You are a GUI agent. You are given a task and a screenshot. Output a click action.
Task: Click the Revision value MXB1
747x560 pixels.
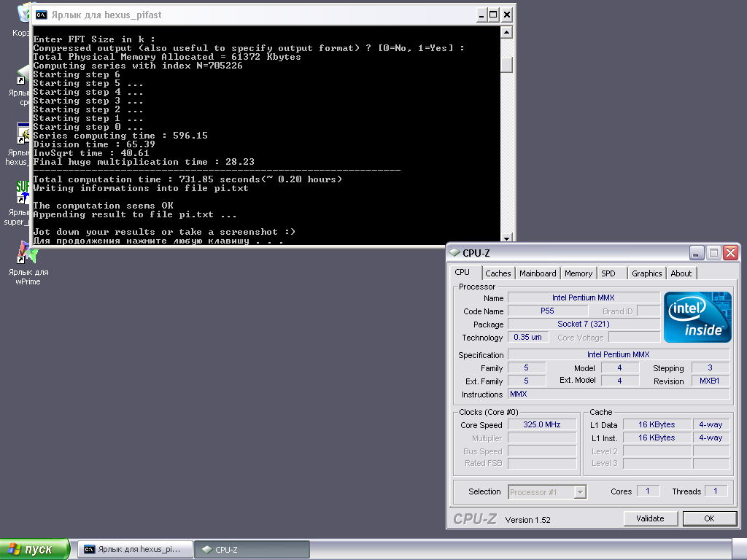[x=710, y=381]
